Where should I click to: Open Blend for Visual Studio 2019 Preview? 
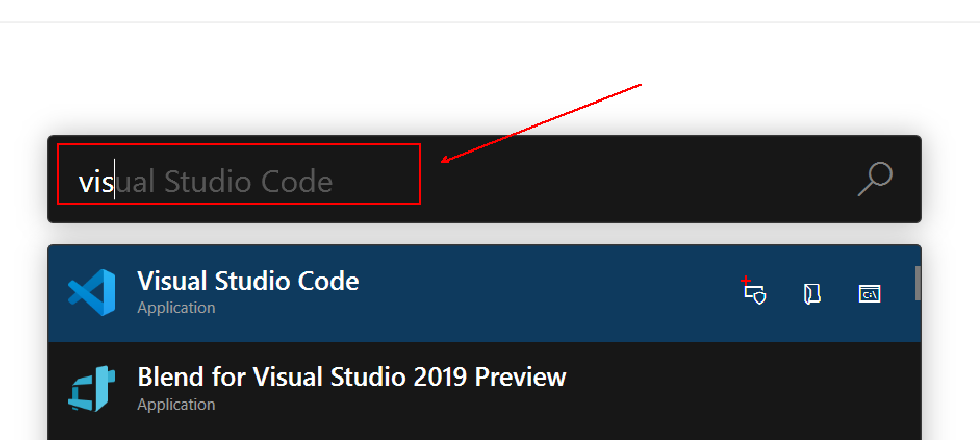[x=351, y=377]
